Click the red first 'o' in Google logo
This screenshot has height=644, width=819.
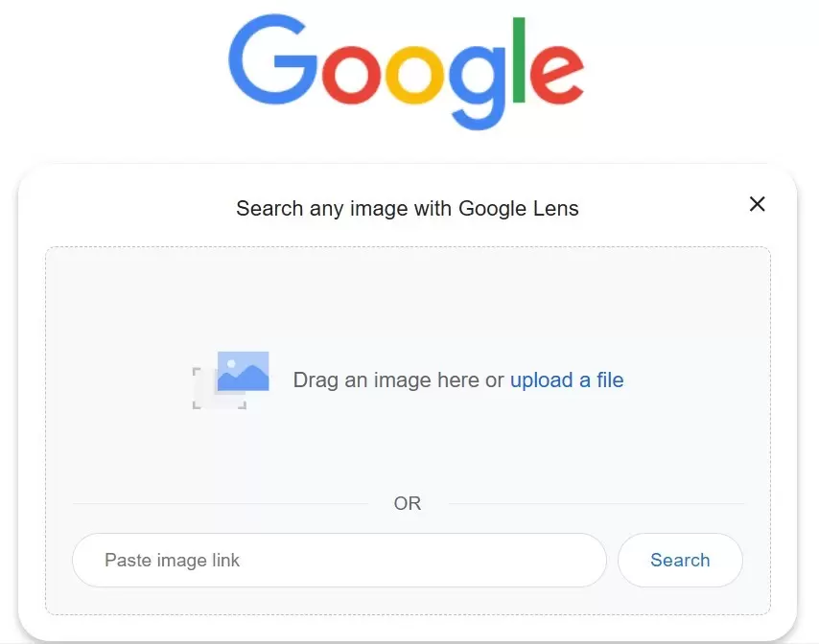[351, 79]
